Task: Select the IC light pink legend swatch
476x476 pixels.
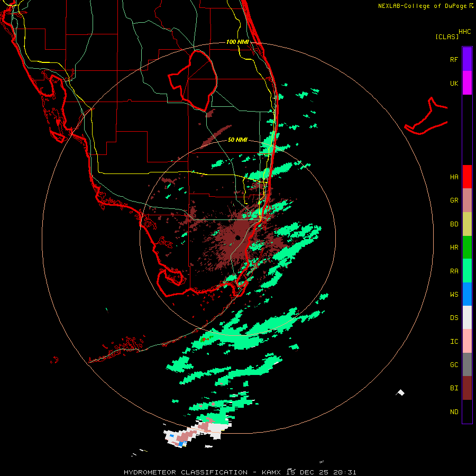Action: click(x=467, y=341)
